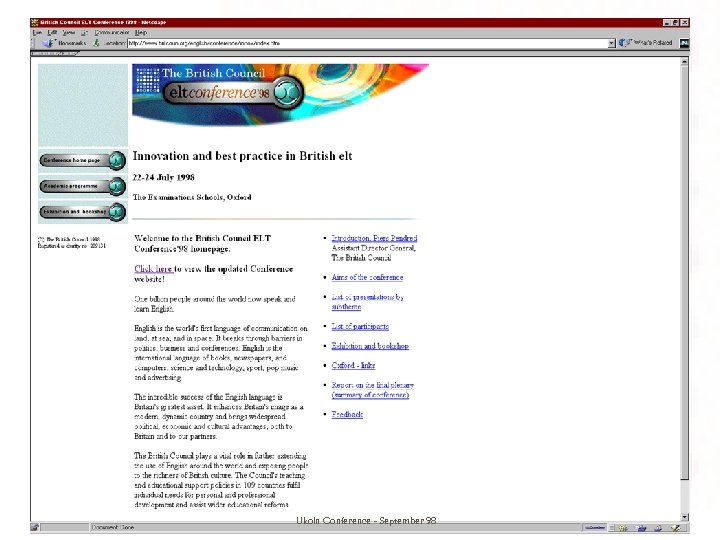Click the 'Document: Done' status text
Viewport: 720px width, 540px height.
(x=113, y=527)
